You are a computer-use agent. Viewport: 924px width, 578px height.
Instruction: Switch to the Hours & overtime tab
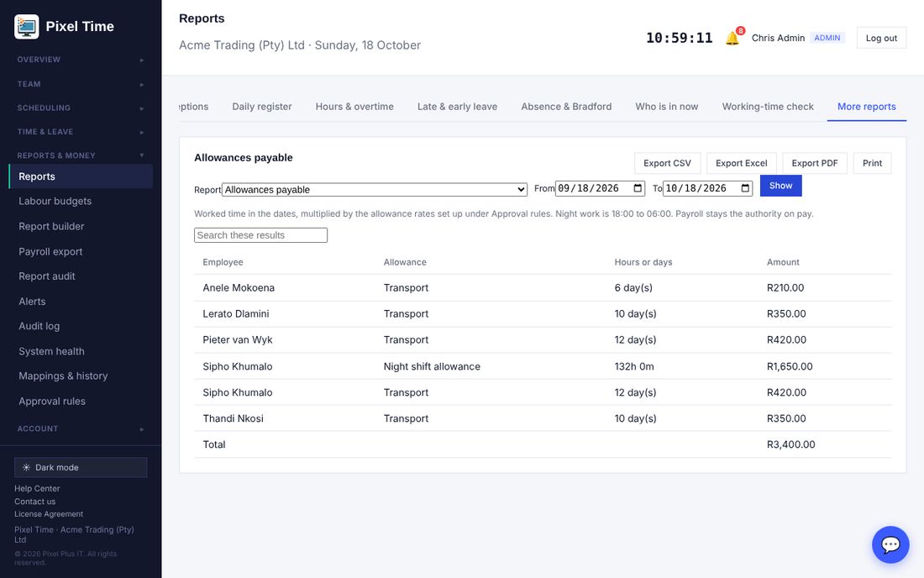tap(354, 107)
